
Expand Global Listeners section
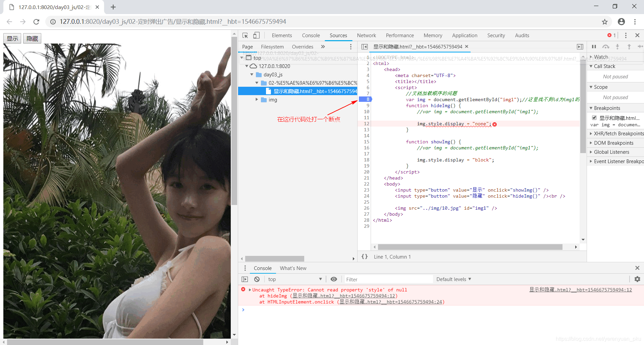point(591,152)
